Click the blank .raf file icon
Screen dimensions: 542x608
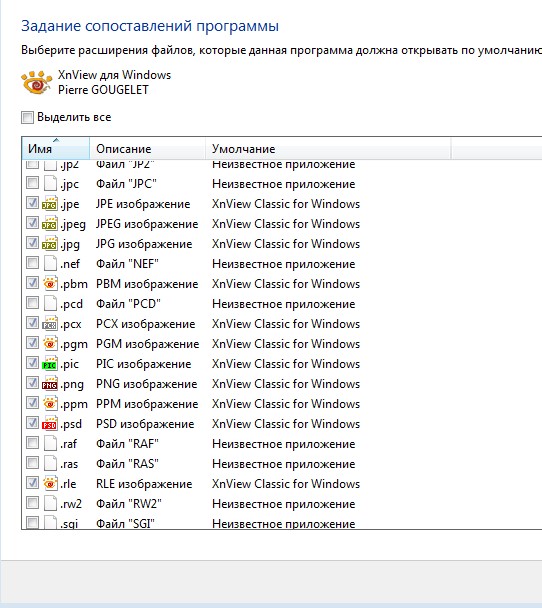coord(50,444)
